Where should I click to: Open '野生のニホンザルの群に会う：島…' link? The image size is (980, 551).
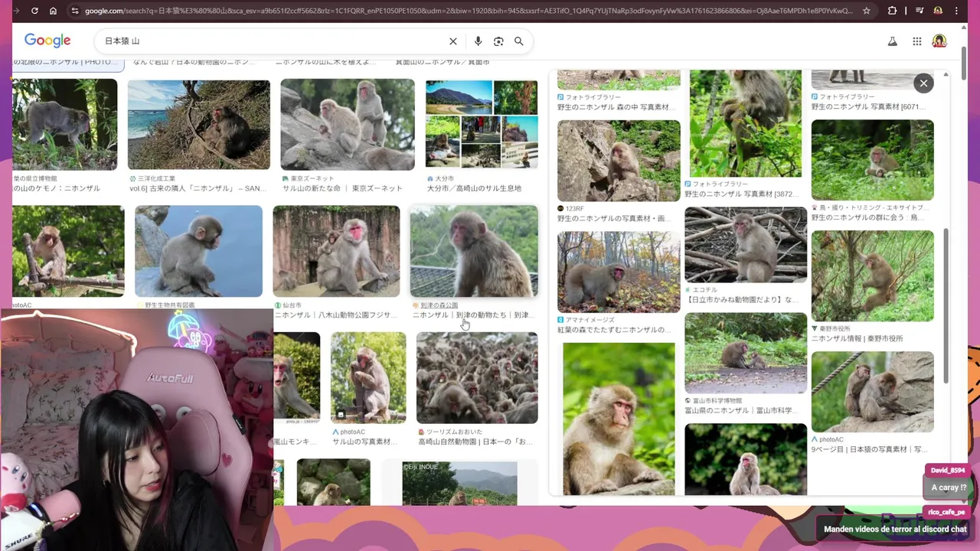869,217
